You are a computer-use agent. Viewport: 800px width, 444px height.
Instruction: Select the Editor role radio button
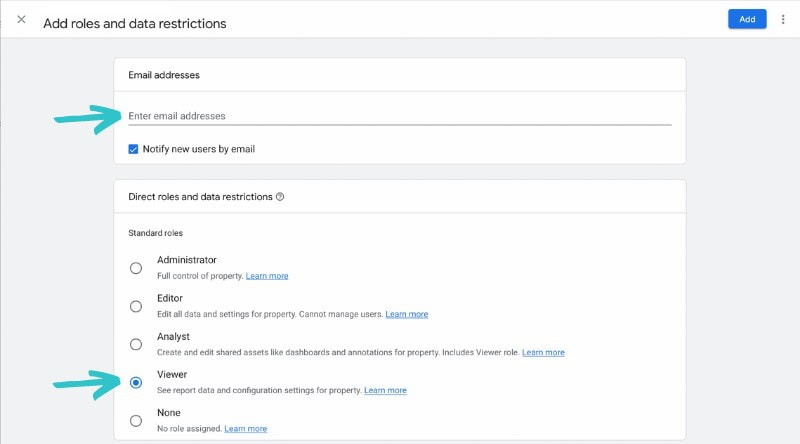(136, 306)
